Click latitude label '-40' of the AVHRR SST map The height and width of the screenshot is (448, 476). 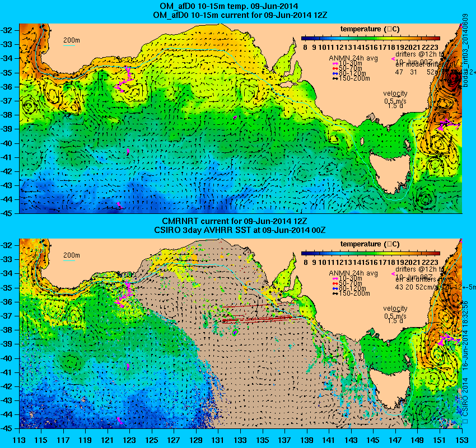(7, 358)
